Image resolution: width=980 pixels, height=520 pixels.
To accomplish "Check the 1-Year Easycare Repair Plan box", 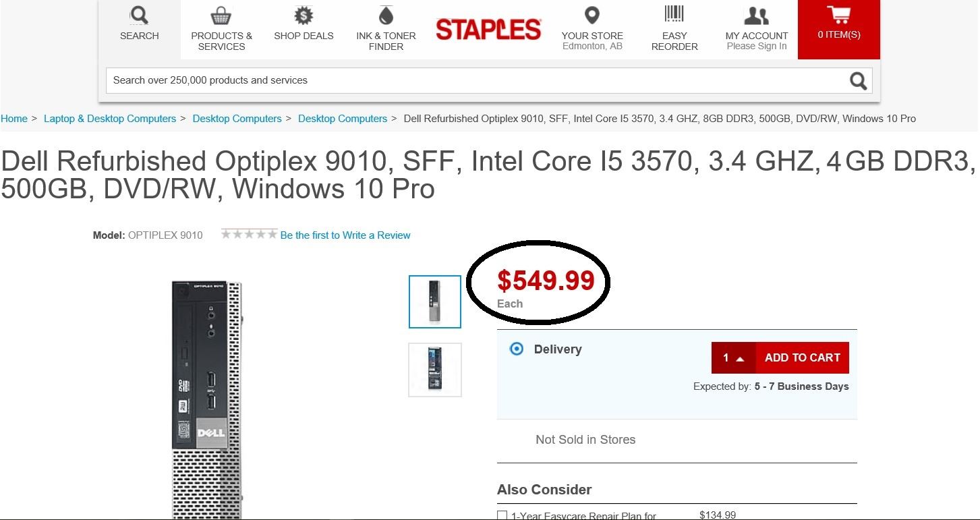I will (502, 516).
